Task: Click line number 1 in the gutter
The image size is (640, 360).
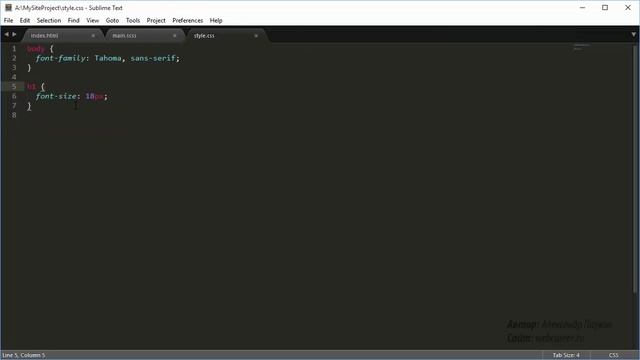Action: [14, 49]
